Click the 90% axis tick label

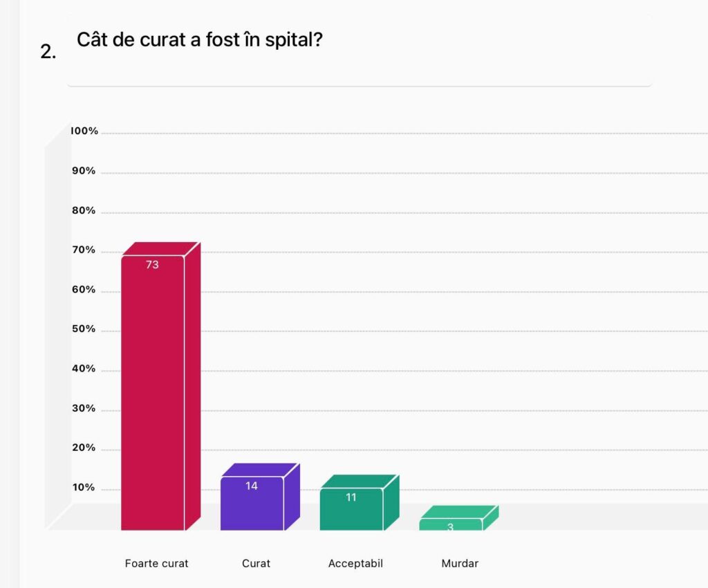point(84,171)
